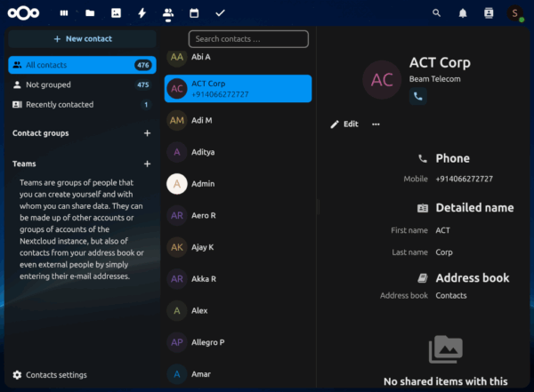Select contact Alex
534x392 pixels.
tap(238, 311)
